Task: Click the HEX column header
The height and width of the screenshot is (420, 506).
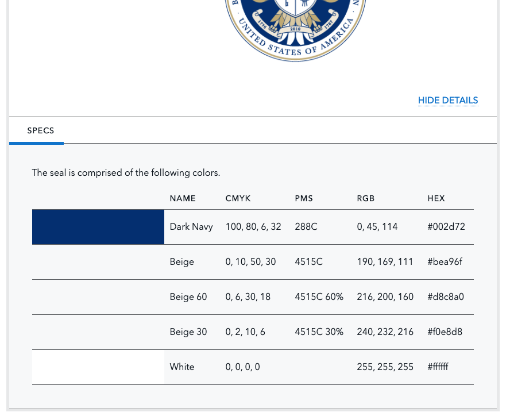Action: (x=436, y=198)
